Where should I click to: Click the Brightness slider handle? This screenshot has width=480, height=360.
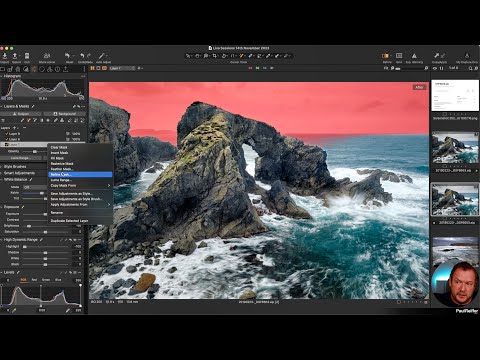[29, 226]
